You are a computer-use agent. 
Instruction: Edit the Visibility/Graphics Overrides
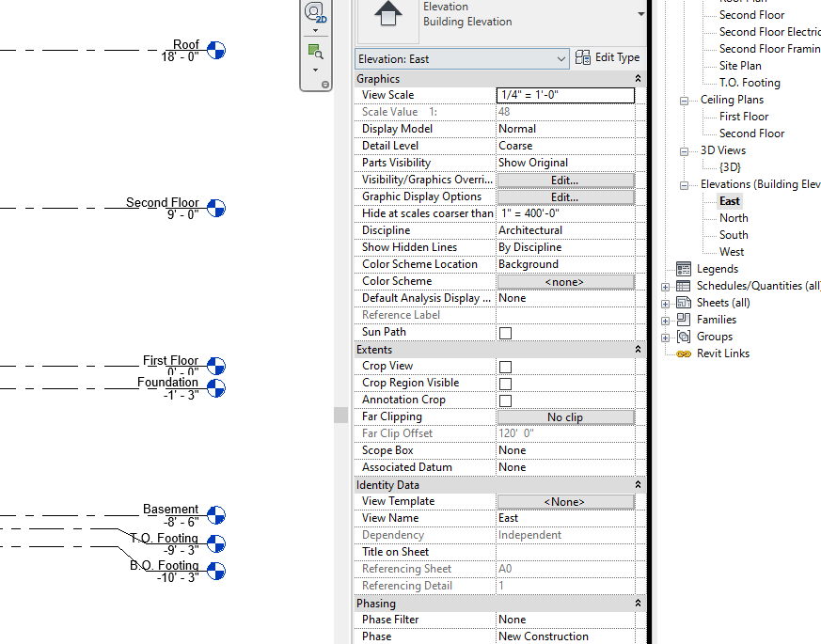(565, 179)
